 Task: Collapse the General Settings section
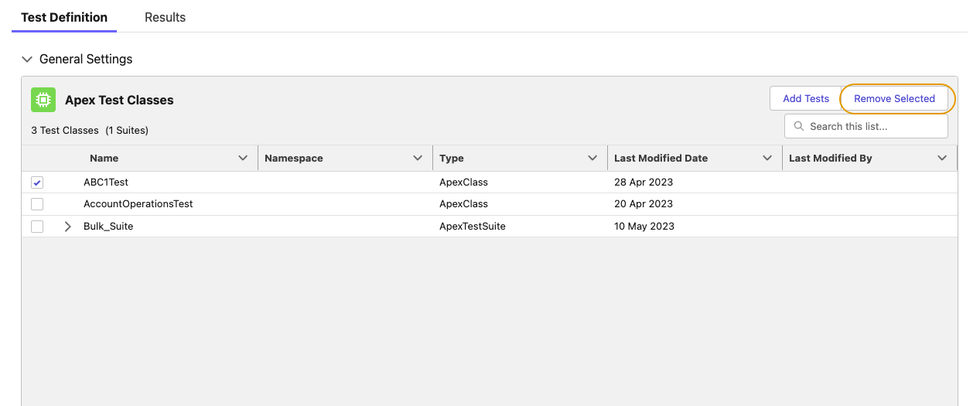28,60
